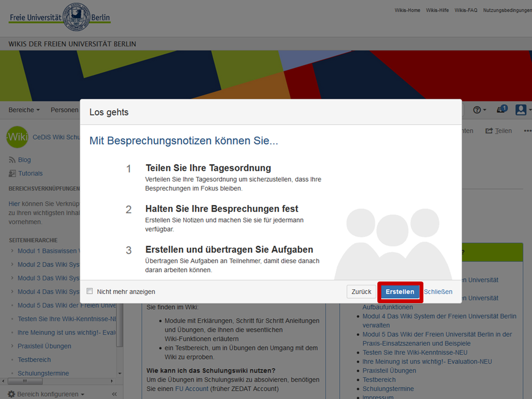Open the FU Account link

click(192, 389)
